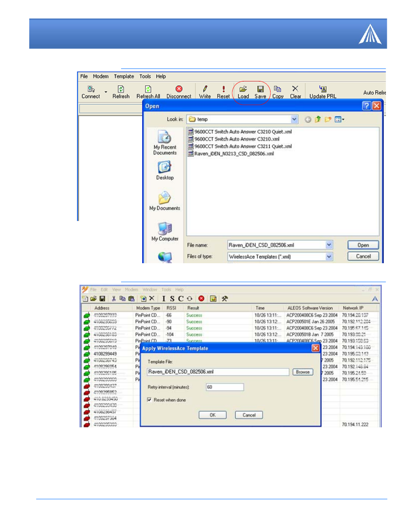The width and height of the screenshot is (411, 532).
Task: Select My Documents place icon
Action: click(165, 198)
